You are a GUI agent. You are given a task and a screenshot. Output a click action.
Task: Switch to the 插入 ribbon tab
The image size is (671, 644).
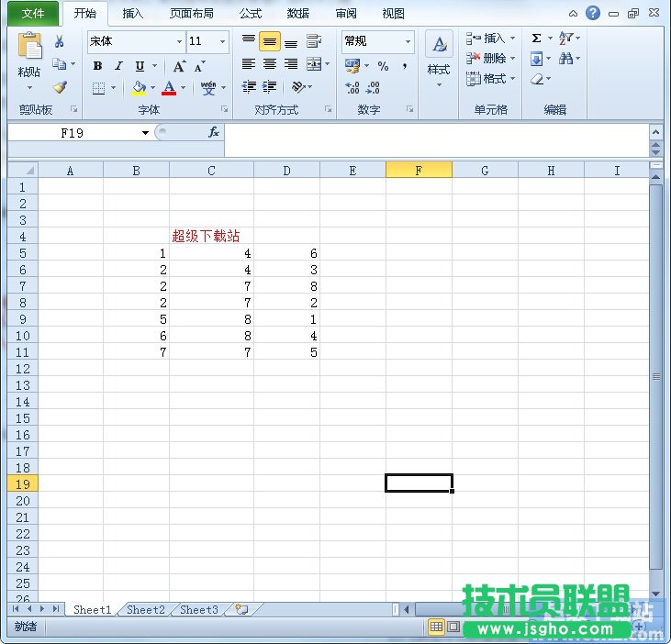(133, 14)
